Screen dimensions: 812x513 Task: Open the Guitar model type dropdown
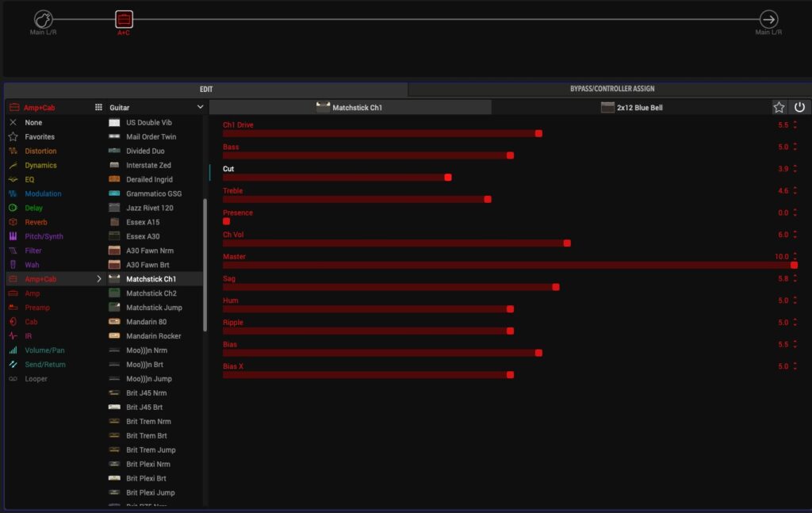(155, 107)
